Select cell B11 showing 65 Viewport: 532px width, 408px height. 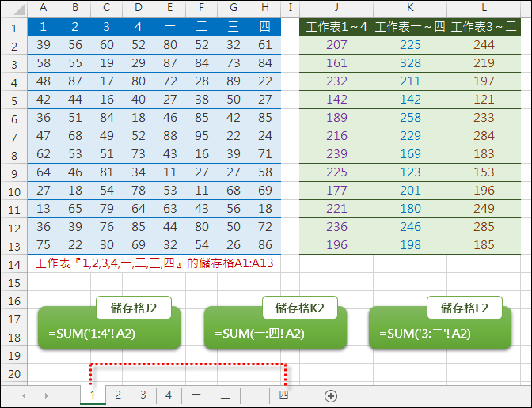[74, 209]
